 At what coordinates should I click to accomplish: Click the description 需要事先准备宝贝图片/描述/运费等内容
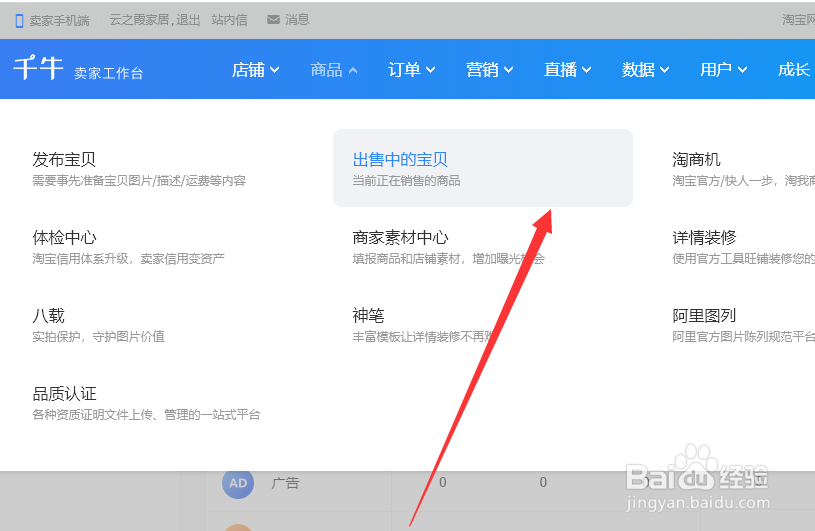point(139,181)
